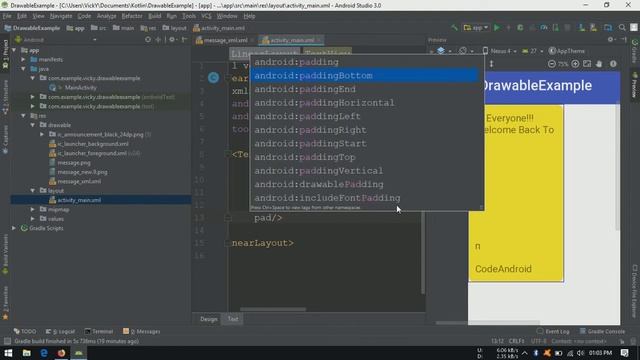This screenshot has width=640, height=360.
Task: Open the Gradle Console
Action: pyautogui.click(x=602, y=331)
